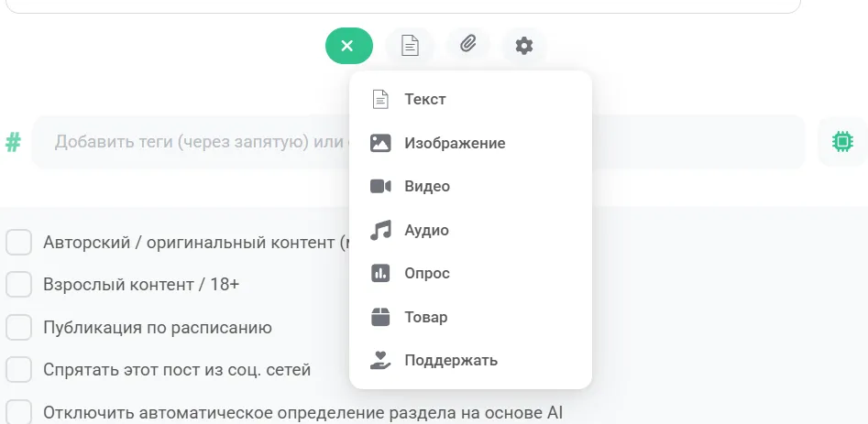Select Товар from the block menu
This screenshot has height=424, width=868.
point(470,317)
